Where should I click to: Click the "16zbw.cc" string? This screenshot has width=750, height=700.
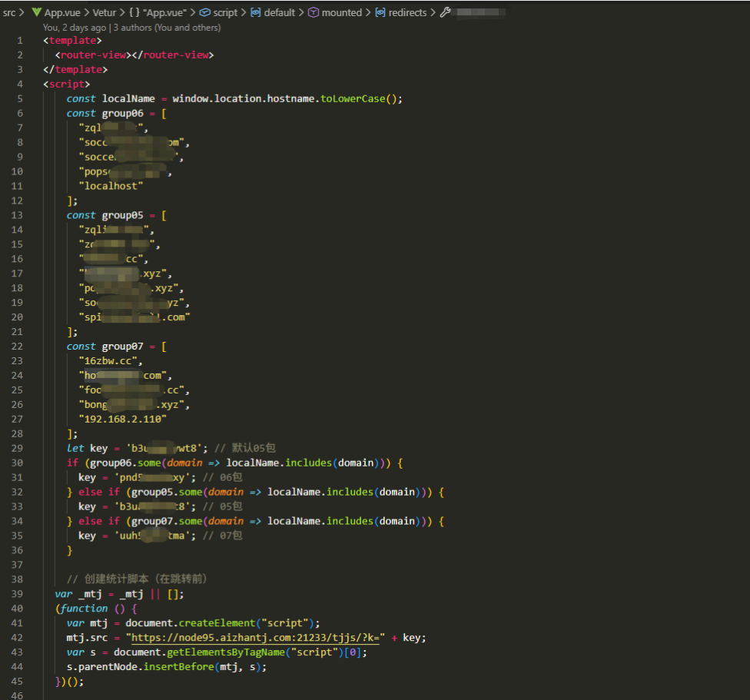108,361
